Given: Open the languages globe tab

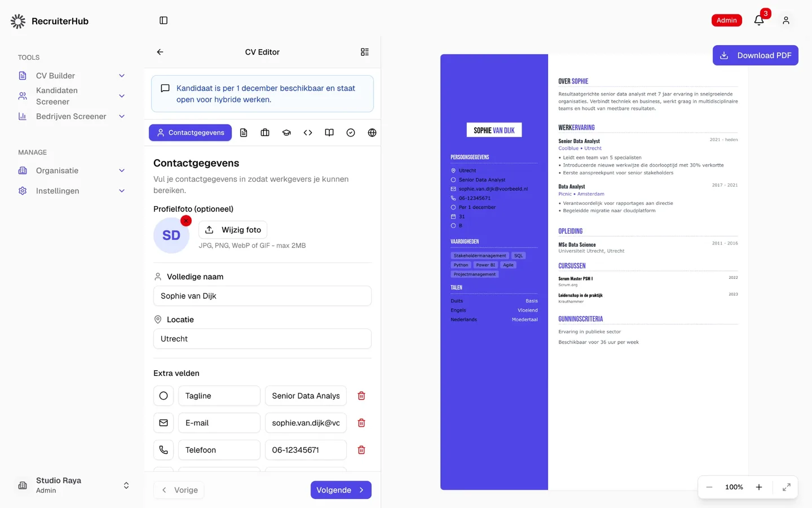Looking at the screenshot, I should 372,133.
